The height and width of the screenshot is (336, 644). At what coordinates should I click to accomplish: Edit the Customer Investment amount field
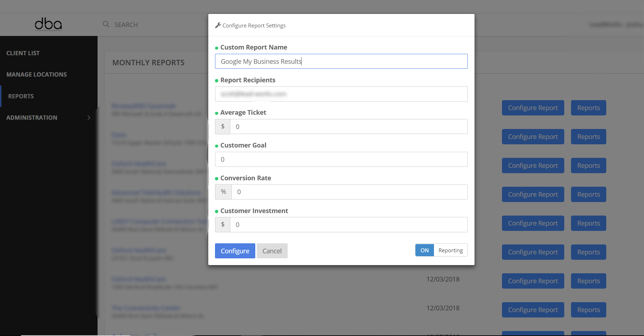click(x=348, y=224)
